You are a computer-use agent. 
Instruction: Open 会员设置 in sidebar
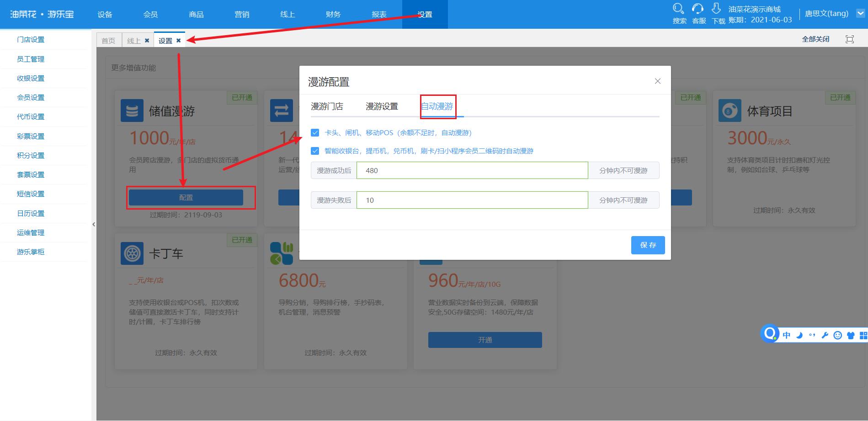pos(31,97)
